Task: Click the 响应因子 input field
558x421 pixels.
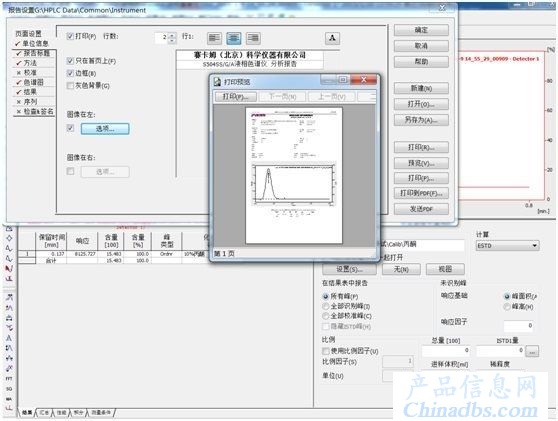Action: pyautogui.click(x=518, y=326)
